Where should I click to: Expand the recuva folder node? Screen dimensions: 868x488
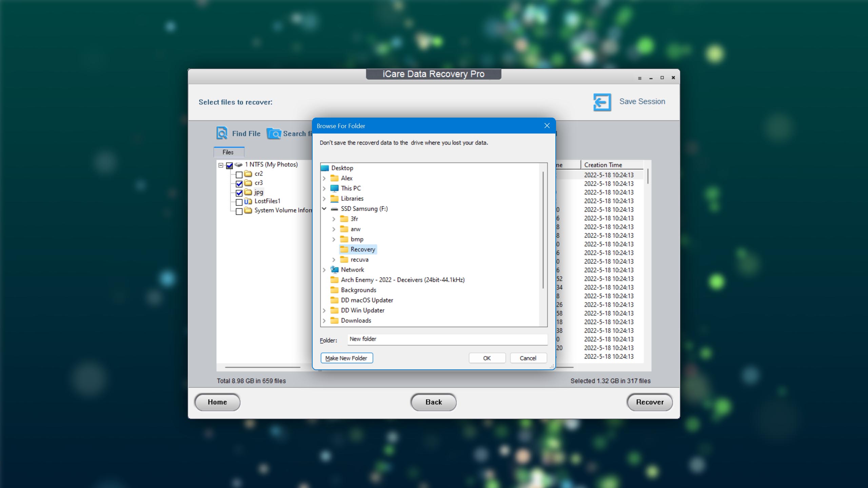coord(334,260)
